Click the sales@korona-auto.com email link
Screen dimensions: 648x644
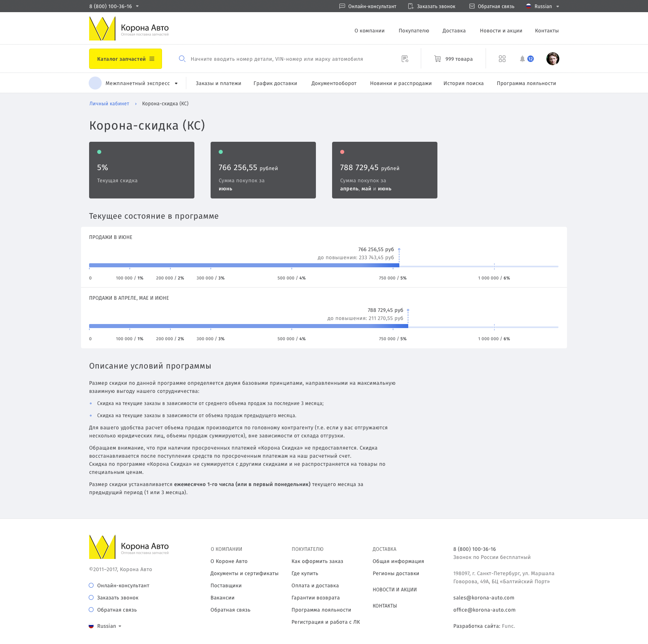click(484, 598)
